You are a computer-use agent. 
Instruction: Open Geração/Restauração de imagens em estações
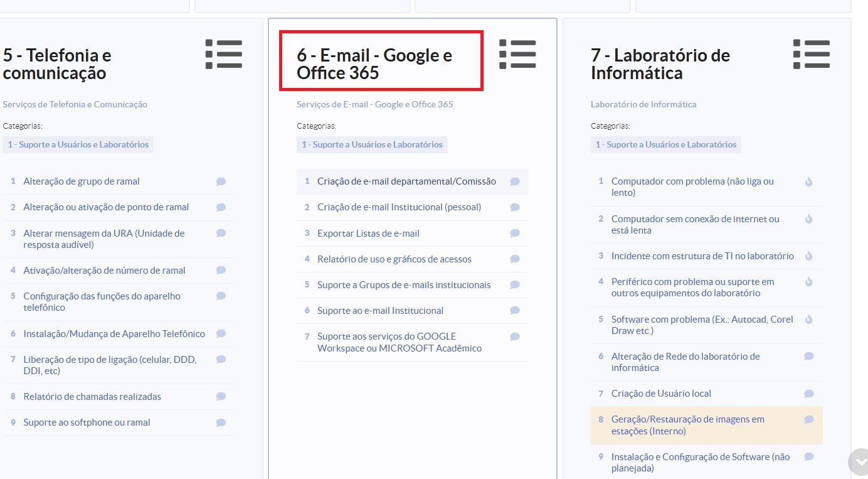click(687, 425)
